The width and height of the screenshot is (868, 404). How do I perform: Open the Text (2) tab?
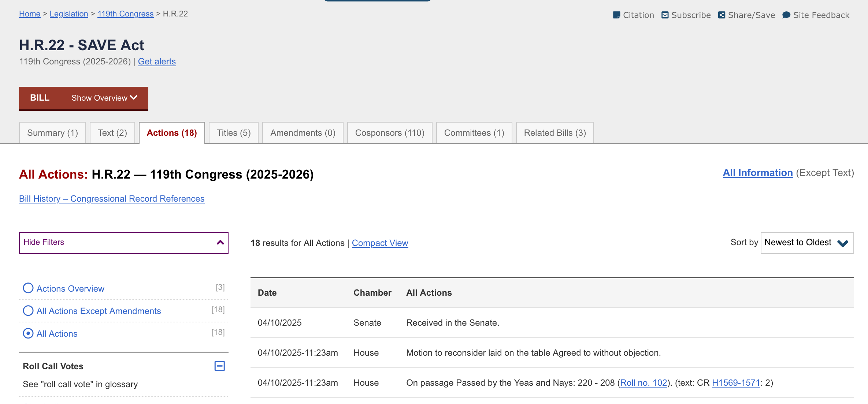[112, 133]
